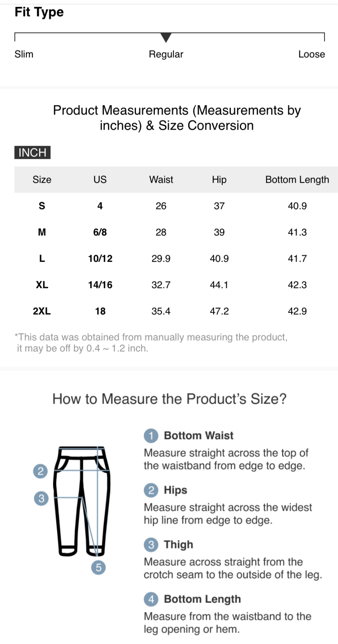This screenshot has height=644, width=338.
Task: Click the number 4 Bottom Length badge
Action: (151, 599)
